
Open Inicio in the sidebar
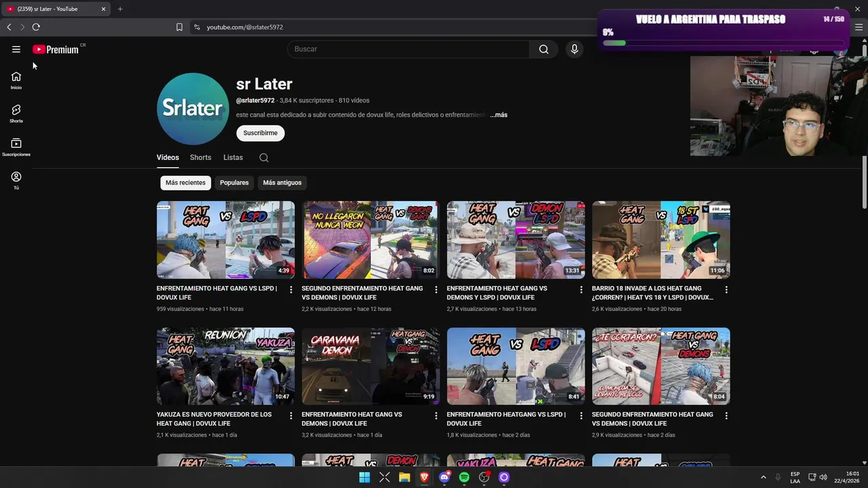16,81
